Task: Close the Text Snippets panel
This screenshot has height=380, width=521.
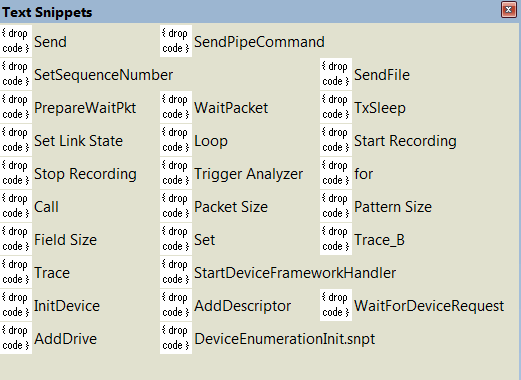Action: pos(509,10)
